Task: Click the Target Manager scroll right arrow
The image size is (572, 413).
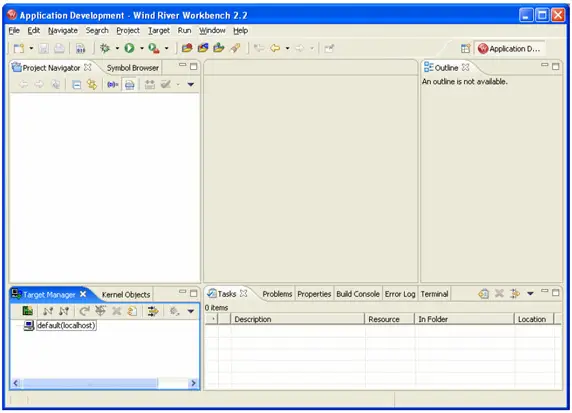Action: [x=193, y=383]
